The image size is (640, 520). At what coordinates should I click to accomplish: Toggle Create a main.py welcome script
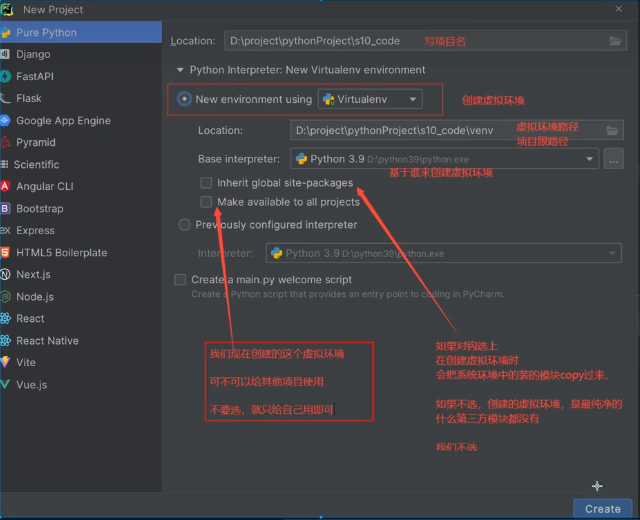(180, 280)
